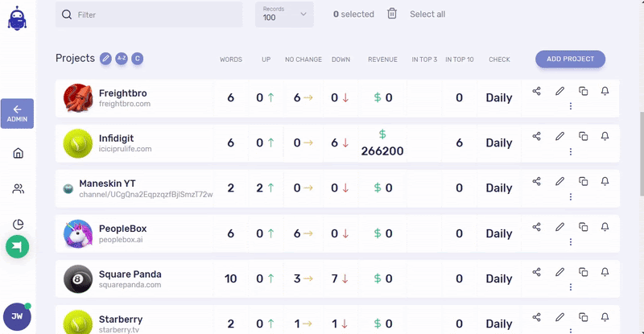
Task: Duplicate the Square Panda project
Action: pos(583,272)
